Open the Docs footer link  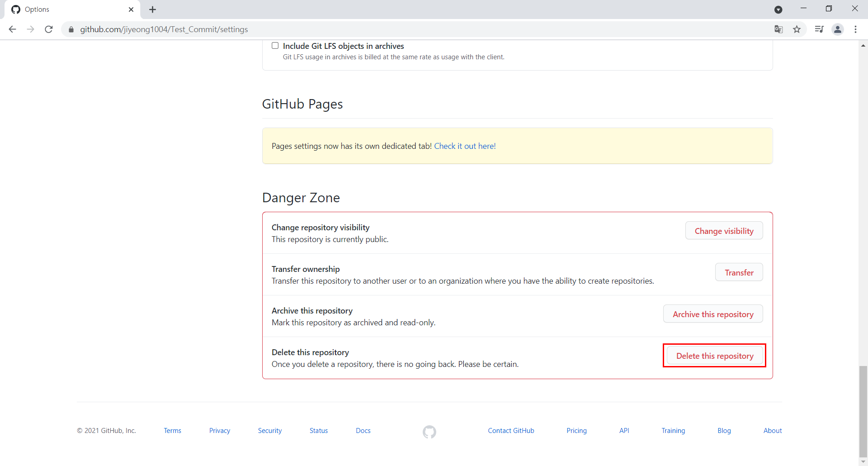(363, 431)
